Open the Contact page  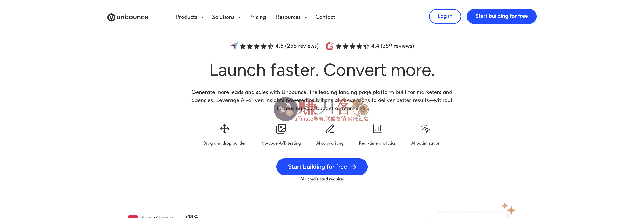[x=325, y=17]
